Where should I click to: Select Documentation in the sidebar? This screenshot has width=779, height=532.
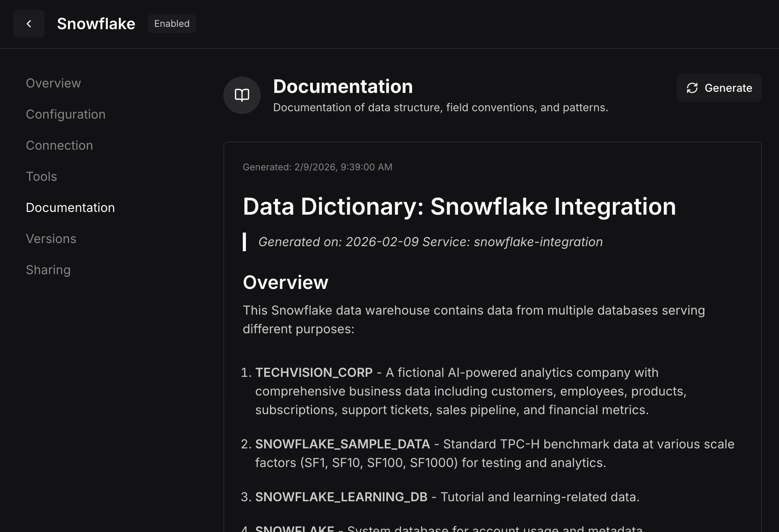(x=70, y=208)
